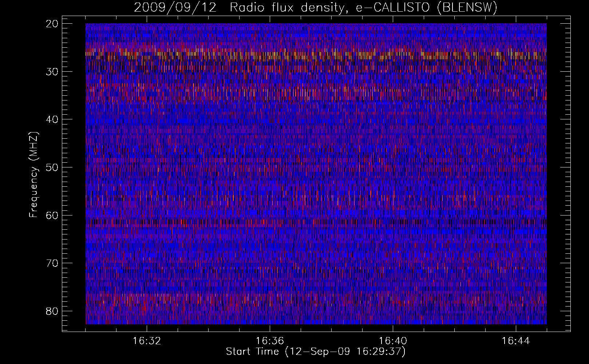Click the y-axis tick label '70'
The image size is (589, 364).
(52, 263)
